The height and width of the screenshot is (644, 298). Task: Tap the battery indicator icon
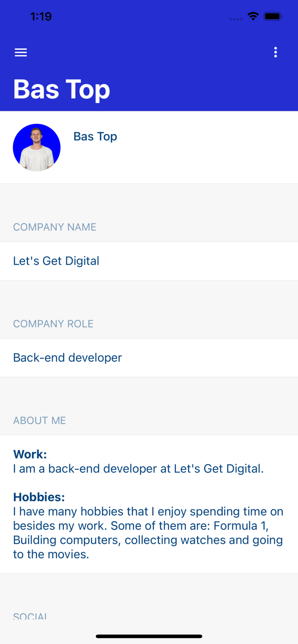click(273, 17)
